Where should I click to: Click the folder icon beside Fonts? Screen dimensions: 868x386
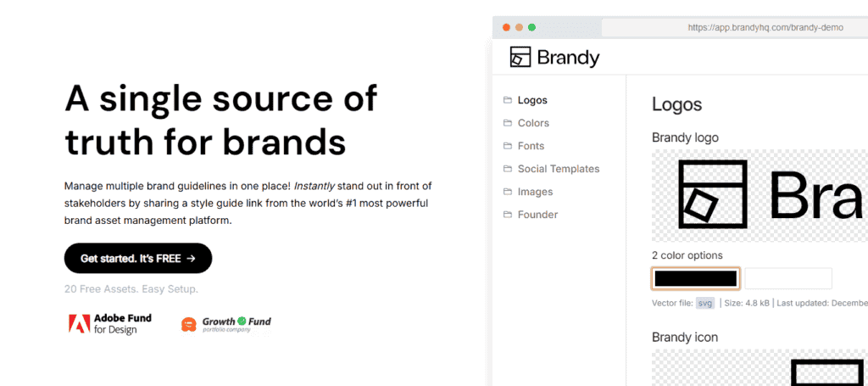tap(507, 146)
